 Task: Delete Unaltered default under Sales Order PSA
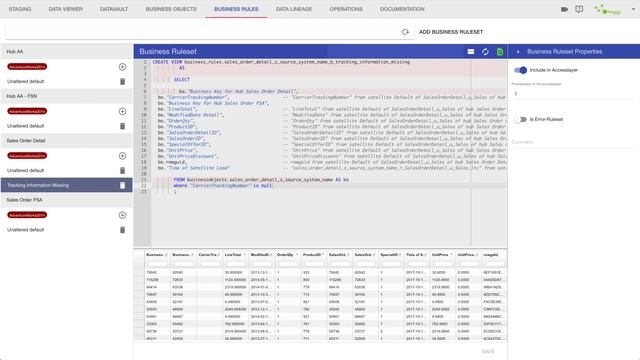tap(122, 230)
